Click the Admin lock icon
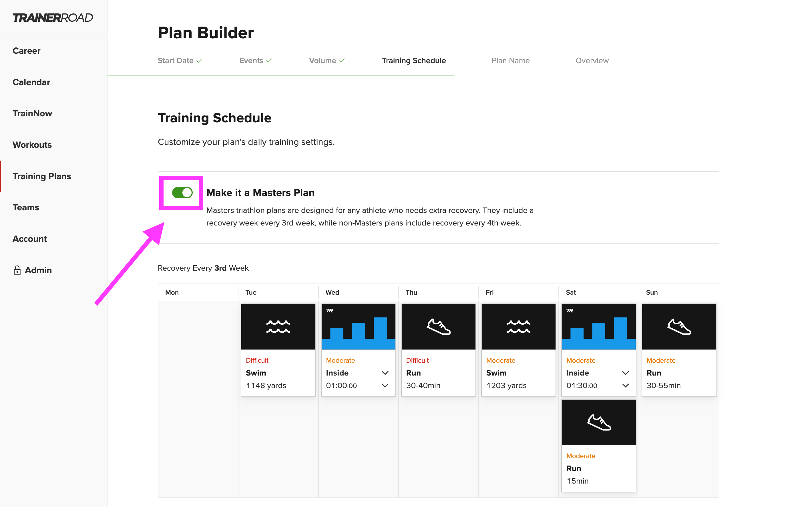 [17, 270]
